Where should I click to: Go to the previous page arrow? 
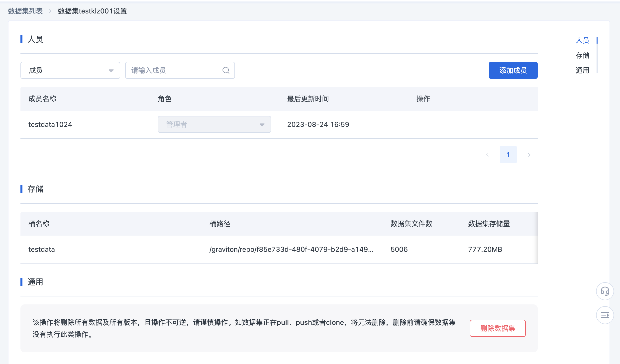[x=487, y=155]
